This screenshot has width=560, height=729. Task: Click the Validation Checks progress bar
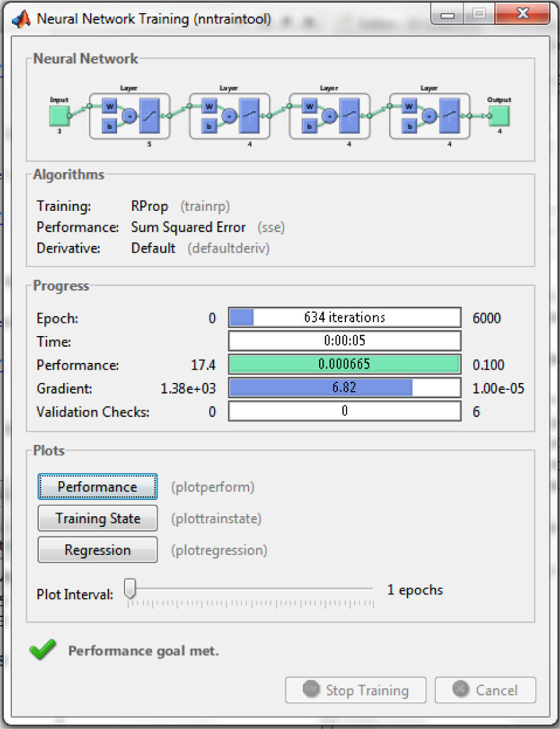(x=344, y=411)
